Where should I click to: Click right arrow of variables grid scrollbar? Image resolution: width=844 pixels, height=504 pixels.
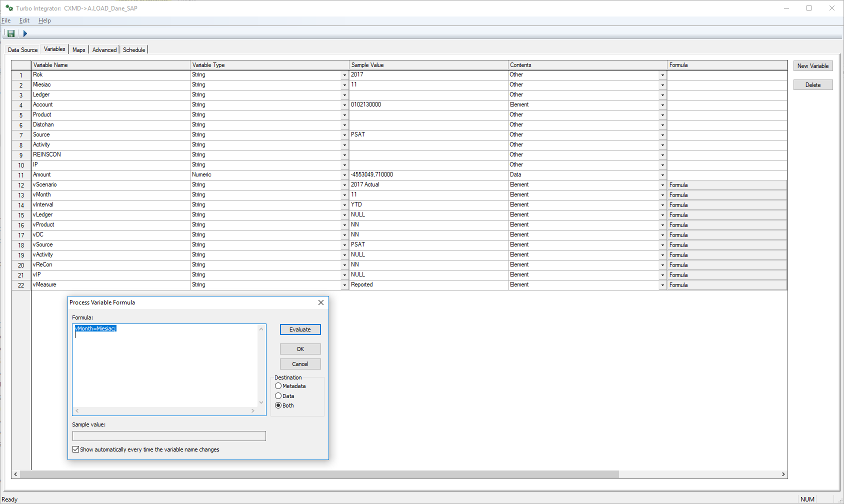[783, 474]
